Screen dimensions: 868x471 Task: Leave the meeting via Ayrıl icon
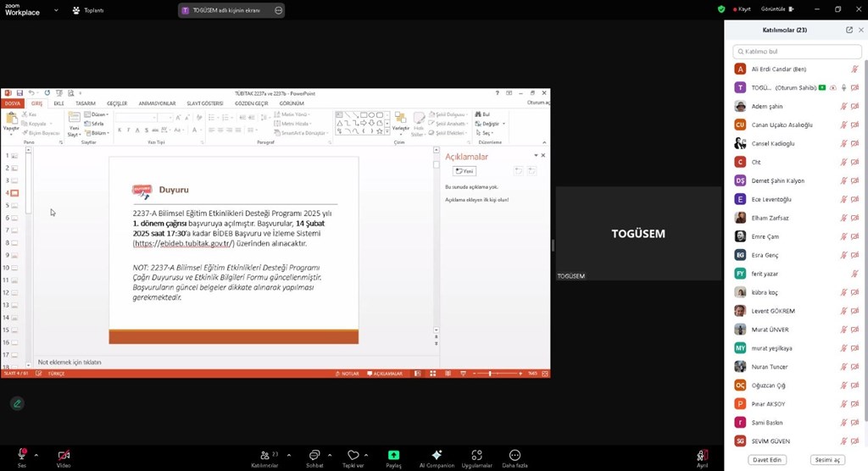tap(702, 455)
